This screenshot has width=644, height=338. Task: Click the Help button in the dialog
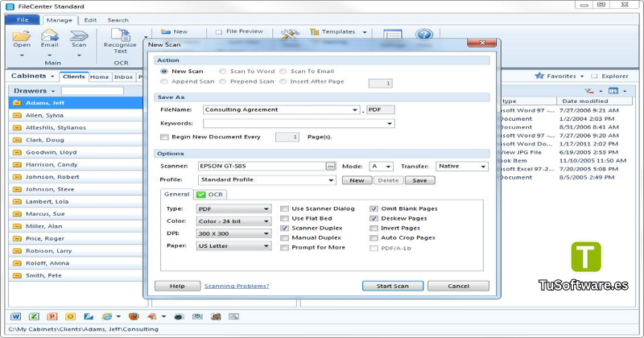tap(177, 286)
